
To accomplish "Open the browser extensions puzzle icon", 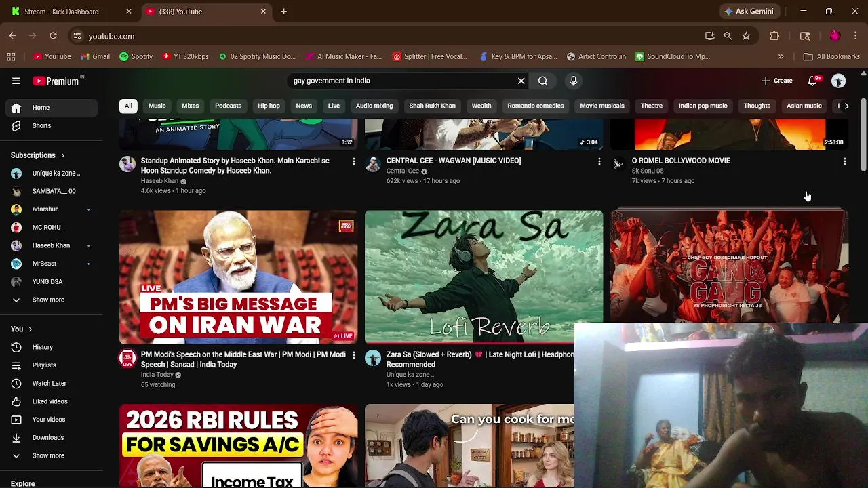I will pyautogui.click(x=774, y=36).
